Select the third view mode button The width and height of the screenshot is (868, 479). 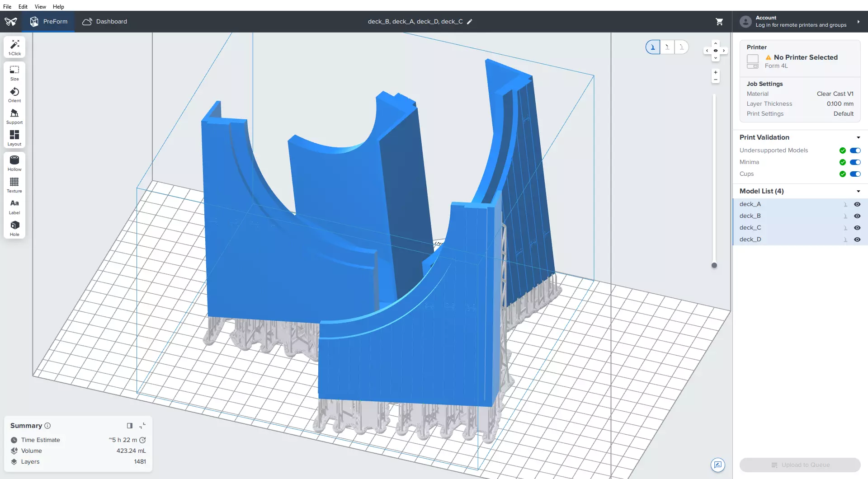682,47
